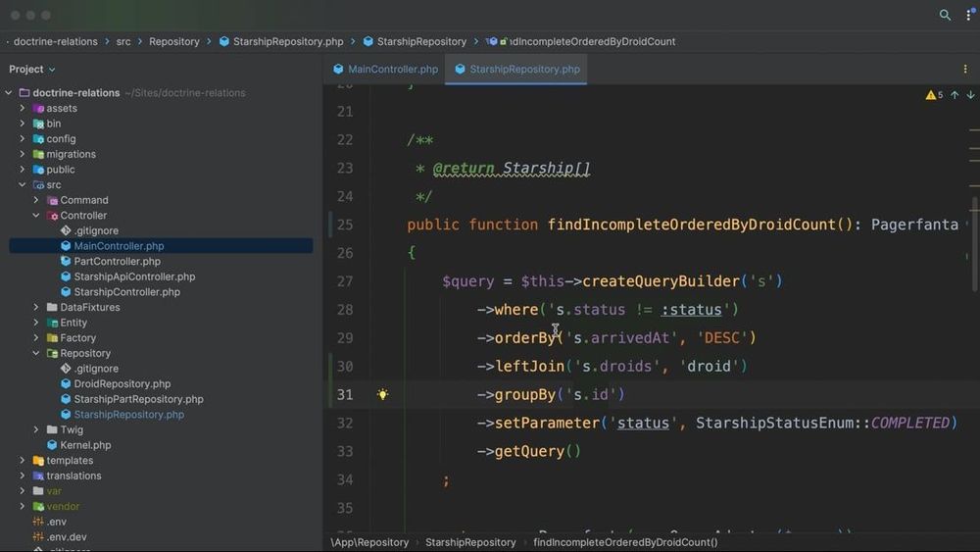Expand the vendor folder
Image resolution: width=980 pixels, height=552 pixels.
pos(23,506)
